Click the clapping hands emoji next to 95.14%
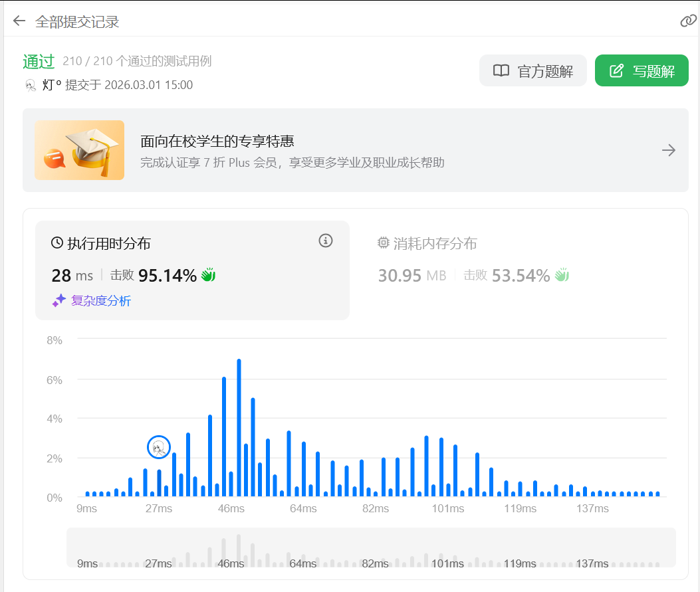The width and height of the screenshot is (700, 592). pos(208,275)
